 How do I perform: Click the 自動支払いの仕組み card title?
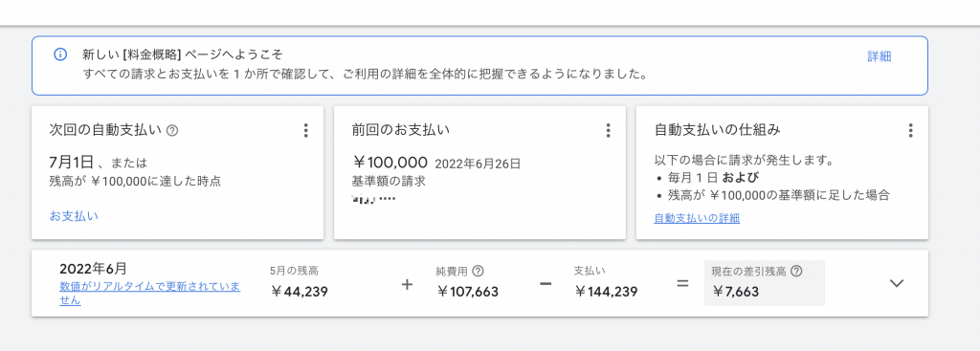coord(717,130)
